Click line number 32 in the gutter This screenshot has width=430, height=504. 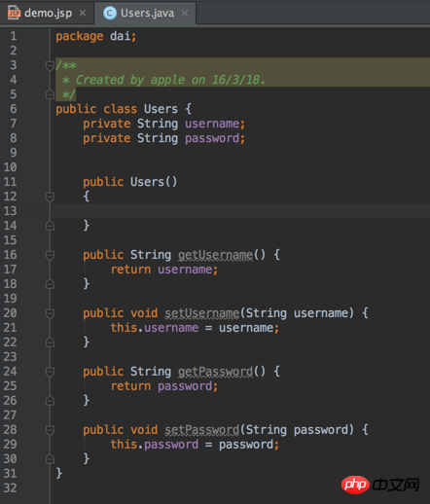coord(10,487)
